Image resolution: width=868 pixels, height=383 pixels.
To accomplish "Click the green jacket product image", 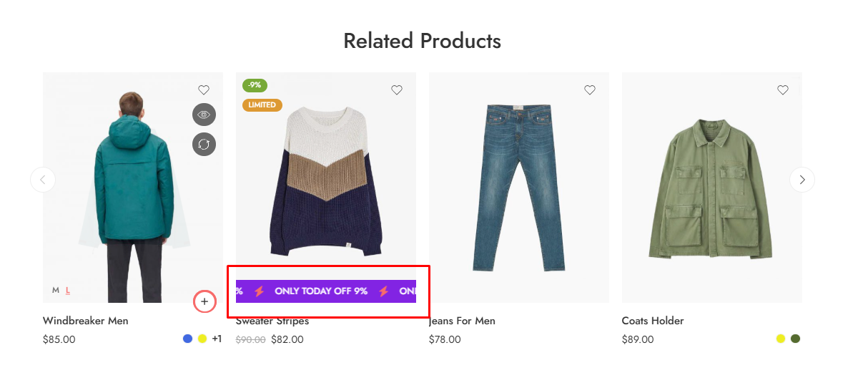I will [x=711, y=188].
